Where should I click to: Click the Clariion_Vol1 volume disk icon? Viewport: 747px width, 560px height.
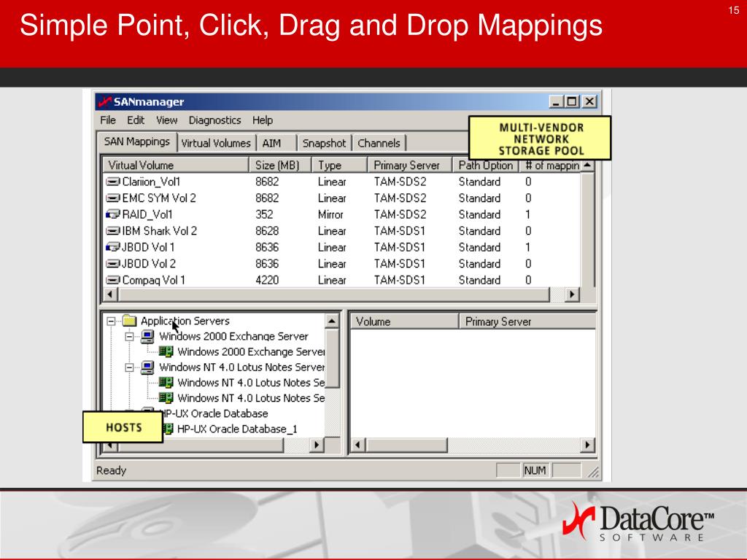click(x=113, y=182)
